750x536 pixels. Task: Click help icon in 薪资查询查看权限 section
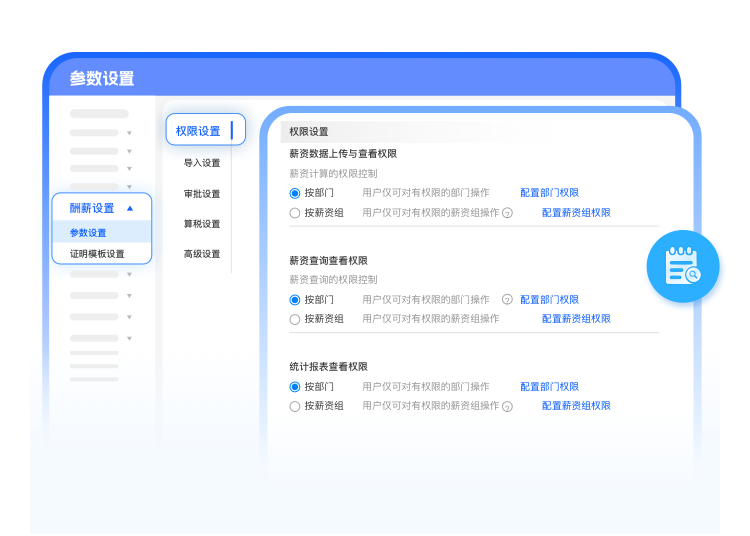(x=507, y=300)
